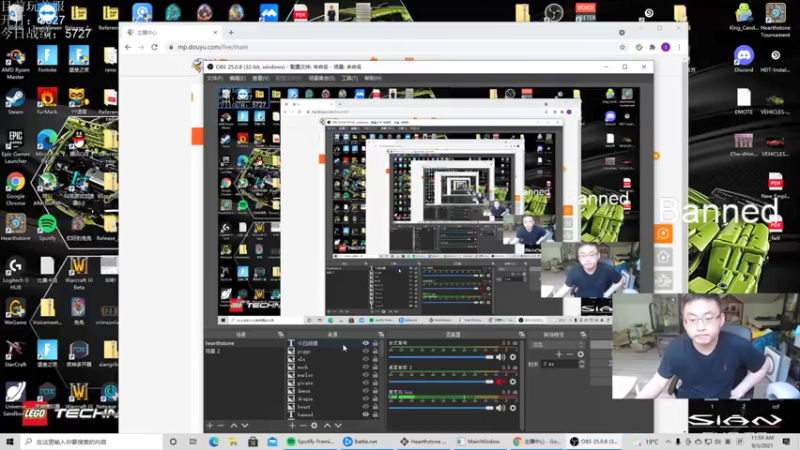Increase the transition duration with the stepper arrows
Screen dimensions: 800x450
tap(582, 362)
